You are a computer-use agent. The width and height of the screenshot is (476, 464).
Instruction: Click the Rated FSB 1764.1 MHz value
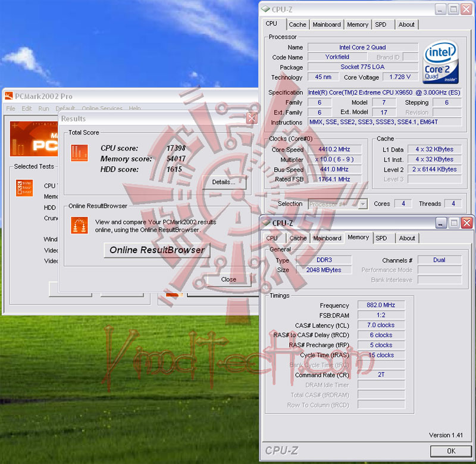point(334,179)
